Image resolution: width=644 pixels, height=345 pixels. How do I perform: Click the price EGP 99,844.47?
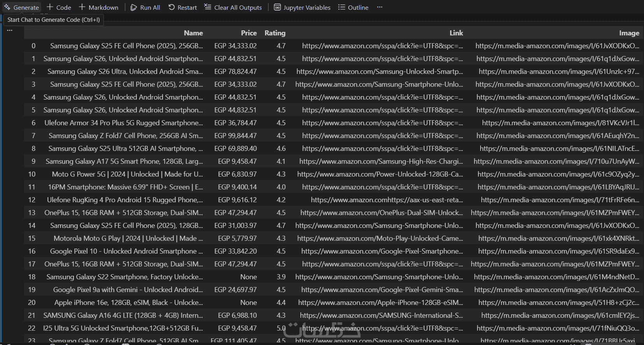[235, 136]
